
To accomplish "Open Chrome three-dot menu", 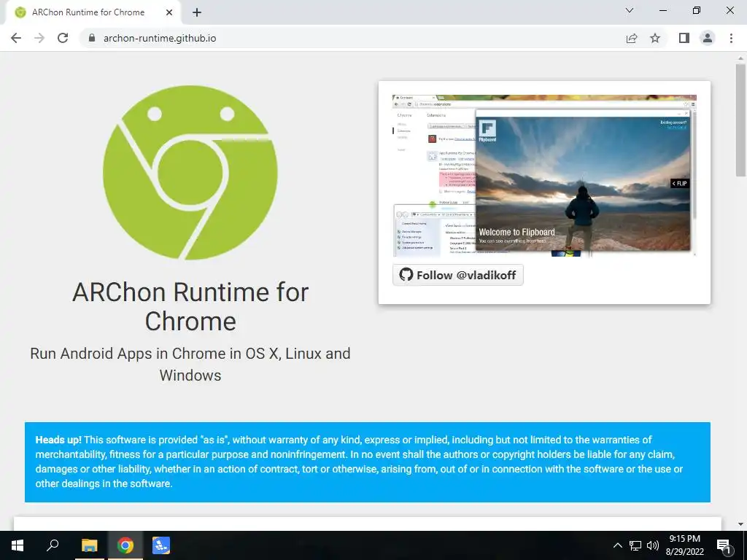I will 731,38.
